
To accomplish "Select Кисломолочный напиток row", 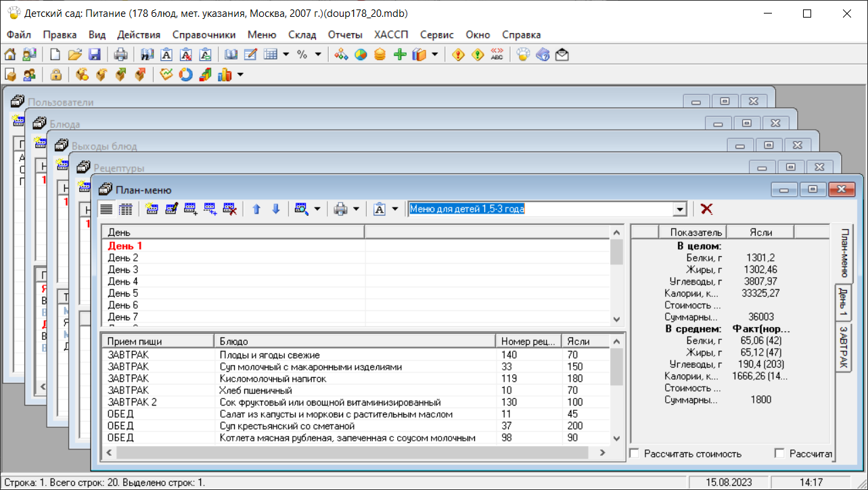I will pos(357,378).
